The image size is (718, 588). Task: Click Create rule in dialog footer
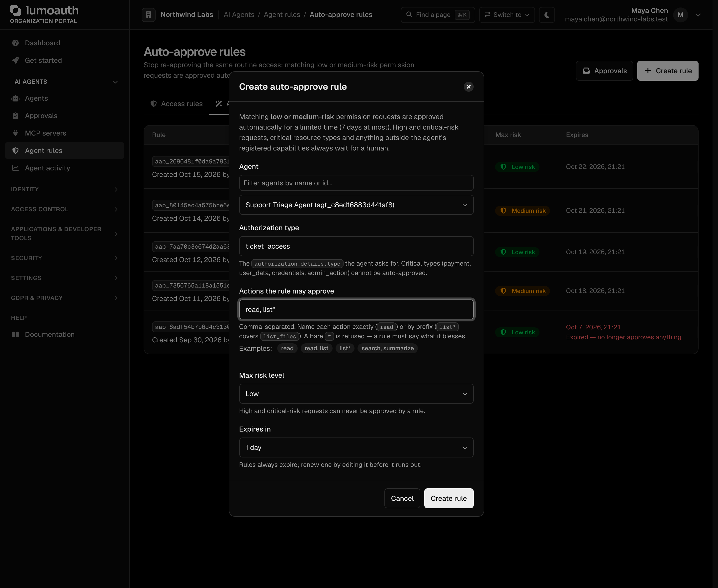click(x=449, y=498)
